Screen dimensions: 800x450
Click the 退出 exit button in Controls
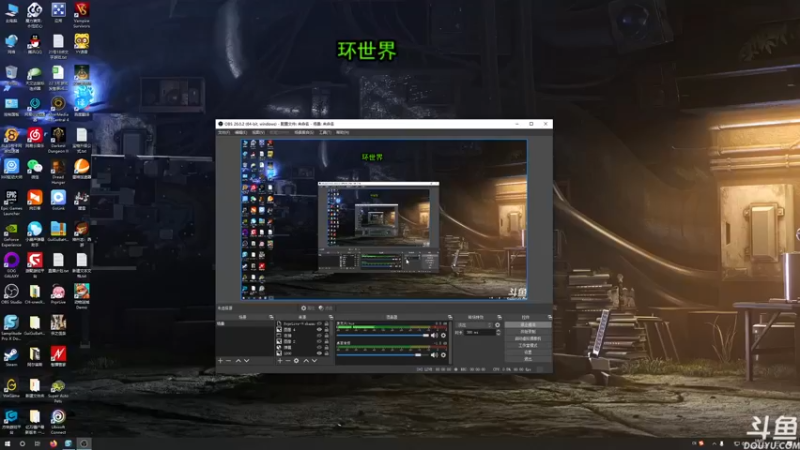click(x=528, y=359)
